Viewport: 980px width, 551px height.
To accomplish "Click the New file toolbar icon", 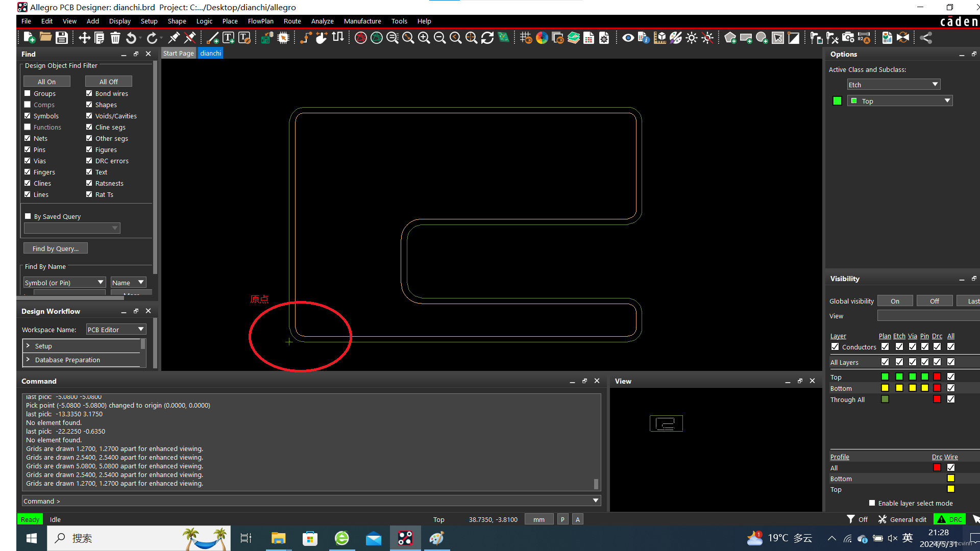I will (x=29, y=38).
